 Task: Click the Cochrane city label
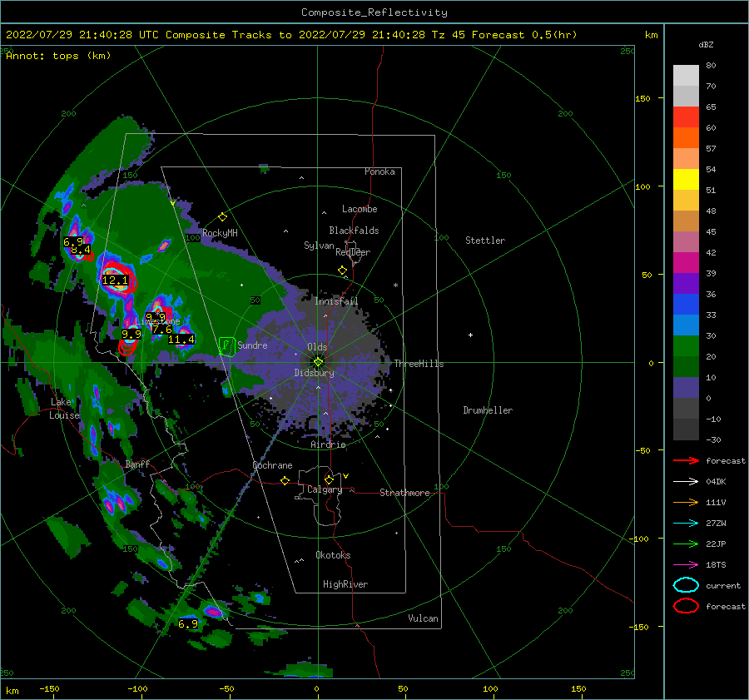(x=272, y=465)
